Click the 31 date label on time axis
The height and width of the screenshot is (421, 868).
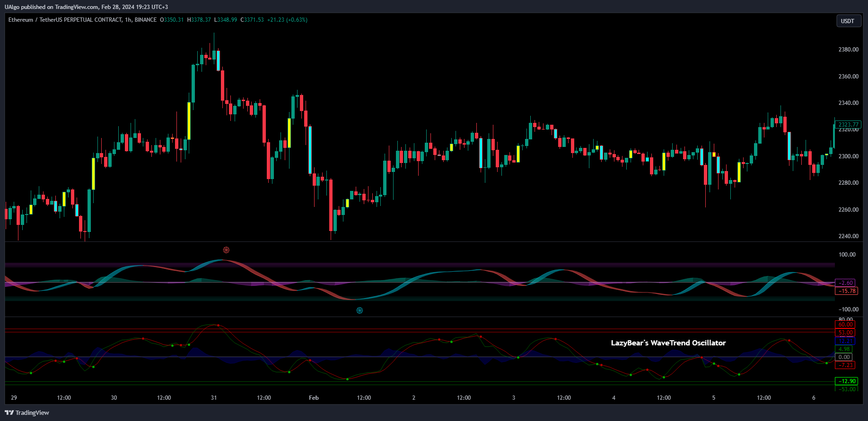coord(214,398)
